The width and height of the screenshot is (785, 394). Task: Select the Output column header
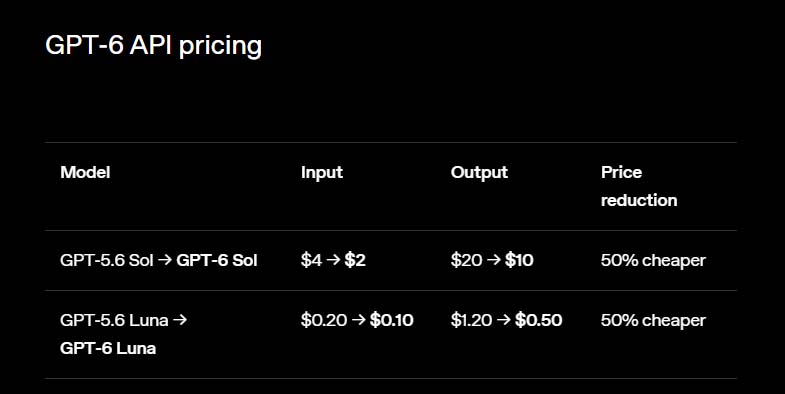pyautogui.click(x=479, y=172)
